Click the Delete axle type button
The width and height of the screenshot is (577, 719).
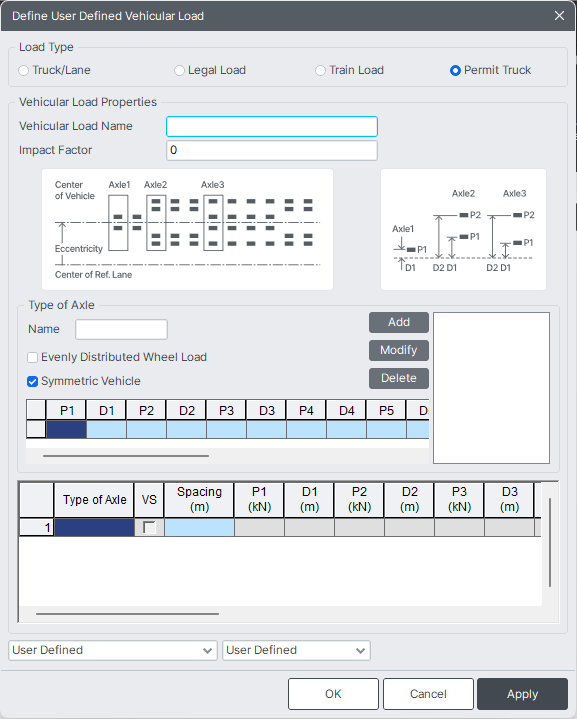(x=399, y=378)
